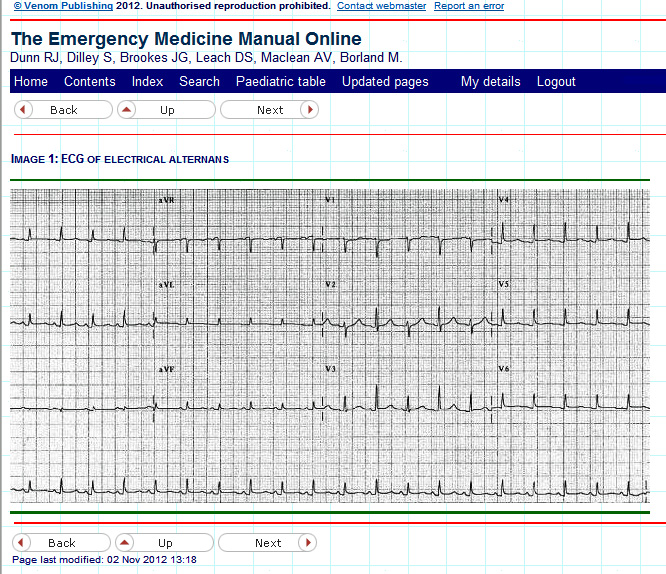
Task: Click the right arrow icon on top Next button
Action: [310, 110]
